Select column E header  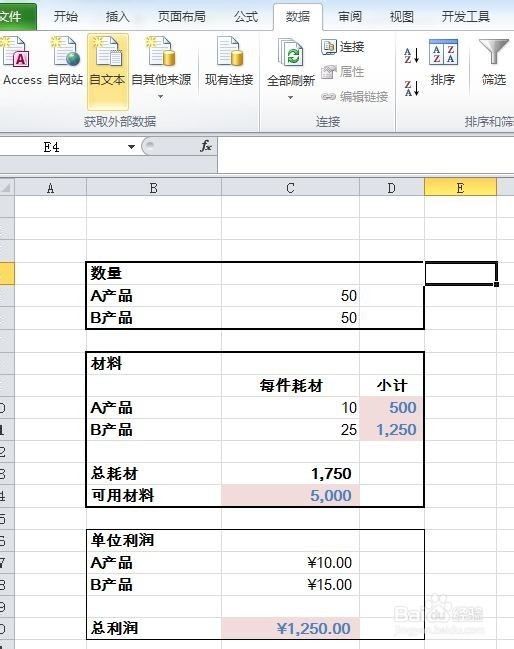point(460,188)
